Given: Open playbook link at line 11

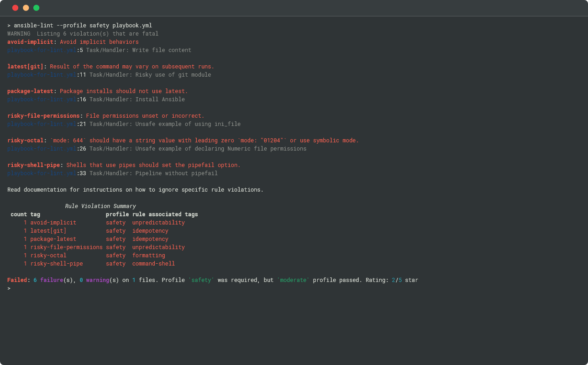Looking at the screenshot, I should pyautogui.click(x=42, y=75).
